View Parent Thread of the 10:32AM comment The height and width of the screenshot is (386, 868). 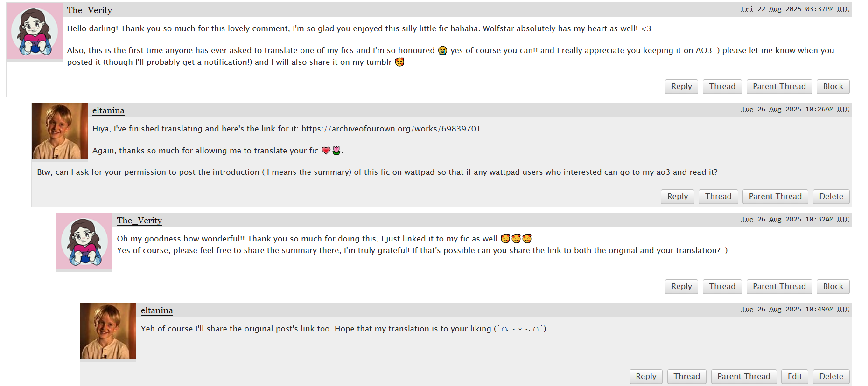(779, 287)
